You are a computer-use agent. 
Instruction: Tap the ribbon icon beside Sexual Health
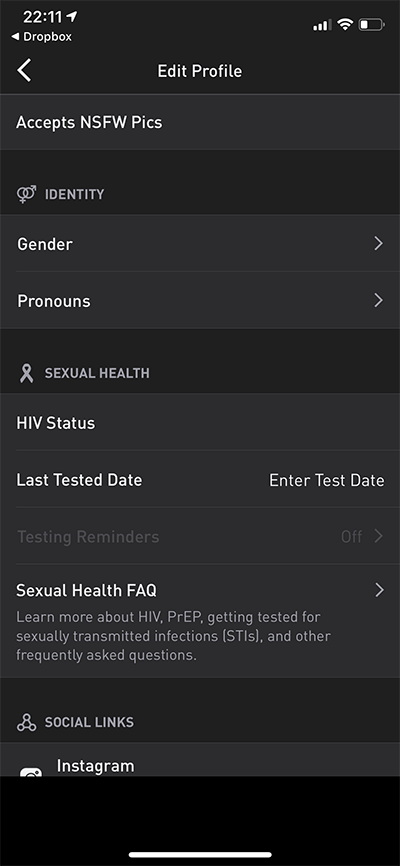(x=26, y=373)
